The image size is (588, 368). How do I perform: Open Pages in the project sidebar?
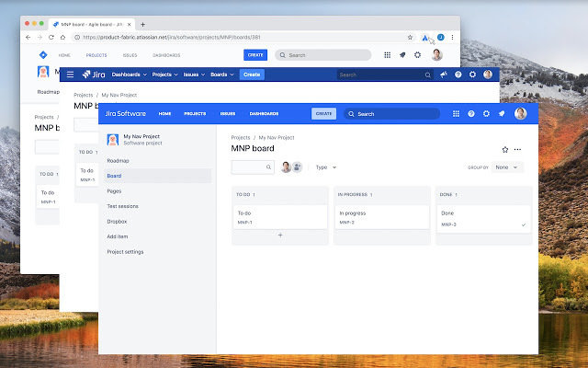[x=157, y=191]
